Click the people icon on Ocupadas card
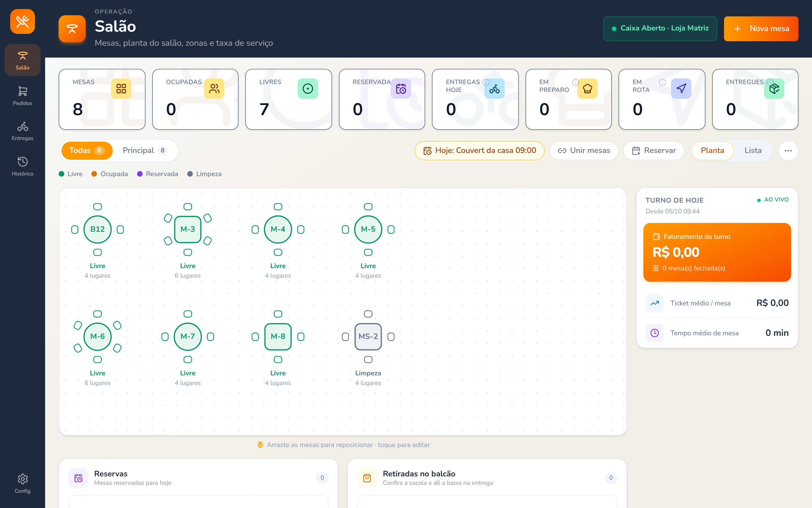Image resolution: width=812 pixels, height=508 pixels. 214,89
